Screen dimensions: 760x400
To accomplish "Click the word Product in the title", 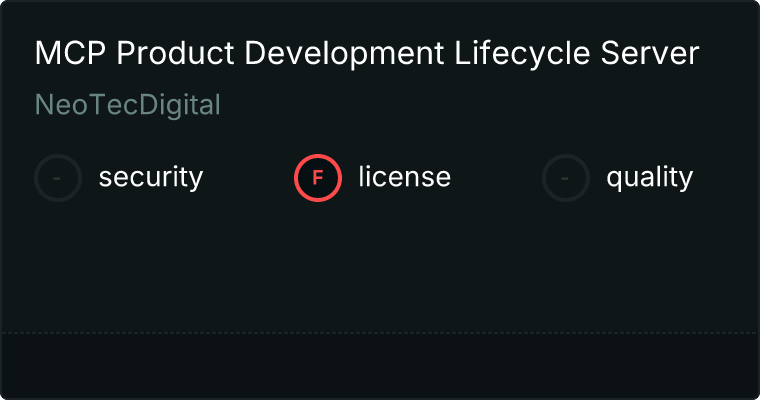I will coord(175,53).
